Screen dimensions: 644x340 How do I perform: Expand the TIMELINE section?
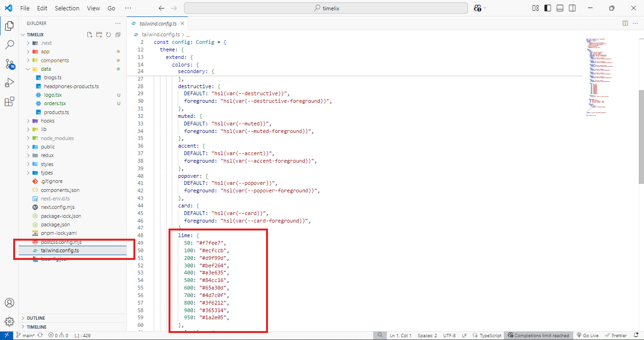pos(73,327)
